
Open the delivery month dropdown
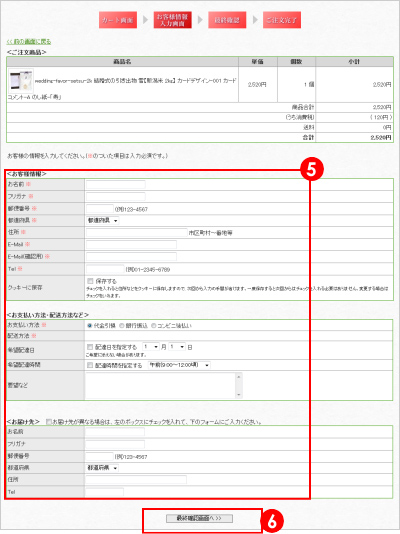click(x=151, y=347)
